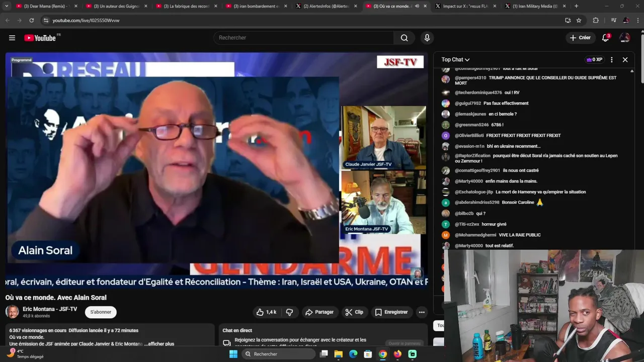
Task: View site information icon in address bar
Action: (x=46, y=20)
